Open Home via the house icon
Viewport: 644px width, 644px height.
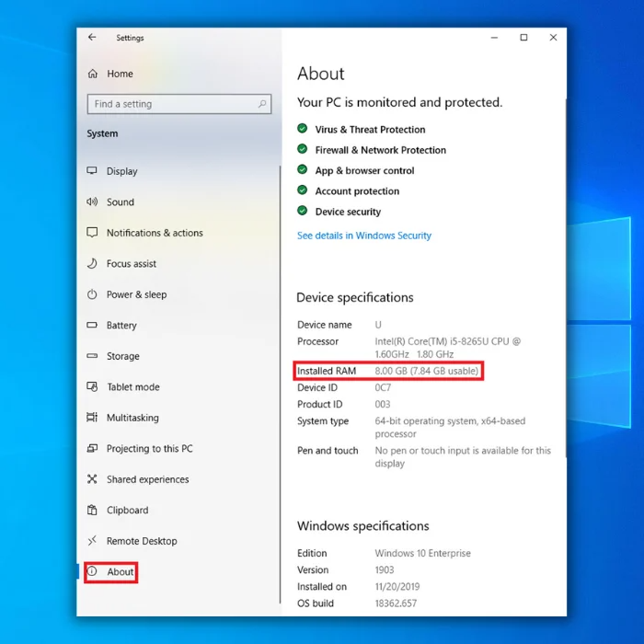92,74
